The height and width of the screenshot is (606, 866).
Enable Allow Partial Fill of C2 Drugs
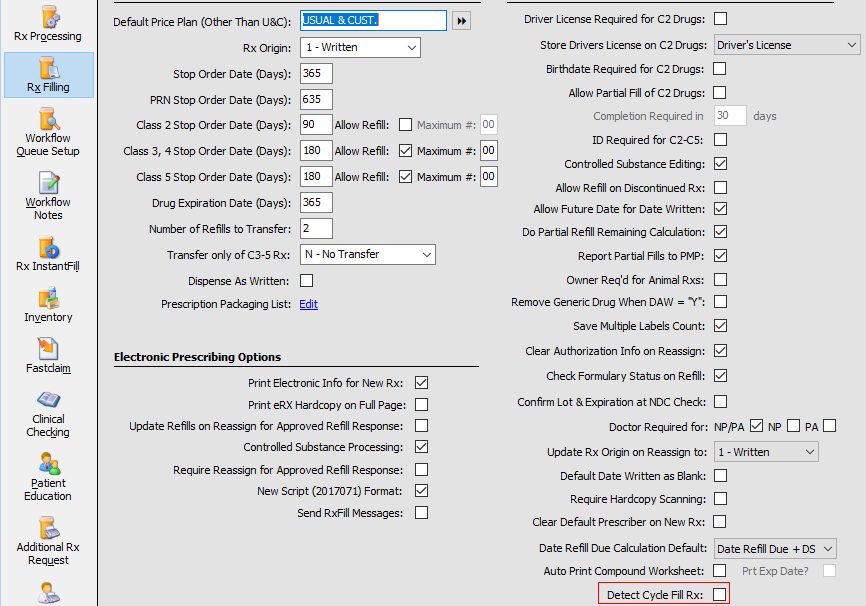[x=720, y=92]
